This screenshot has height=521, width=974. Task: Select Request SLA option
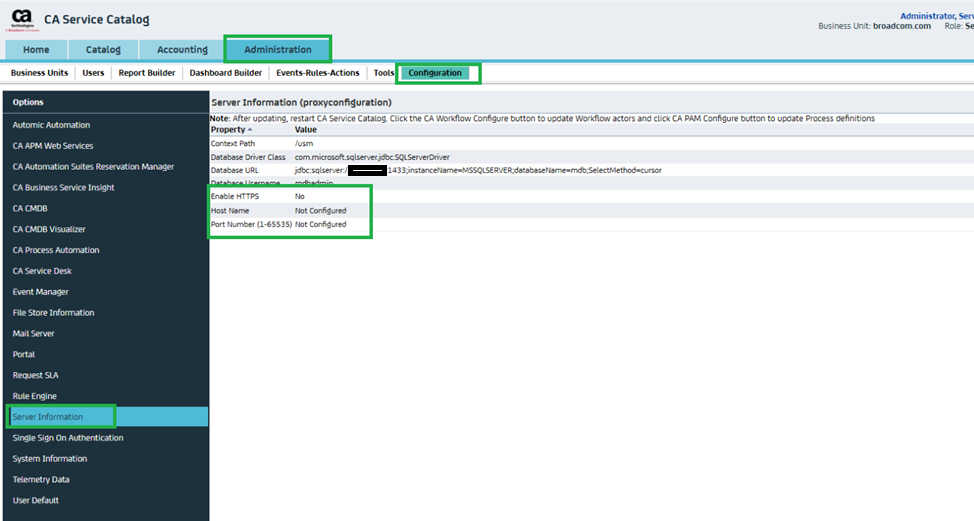[x=35, y=375]
